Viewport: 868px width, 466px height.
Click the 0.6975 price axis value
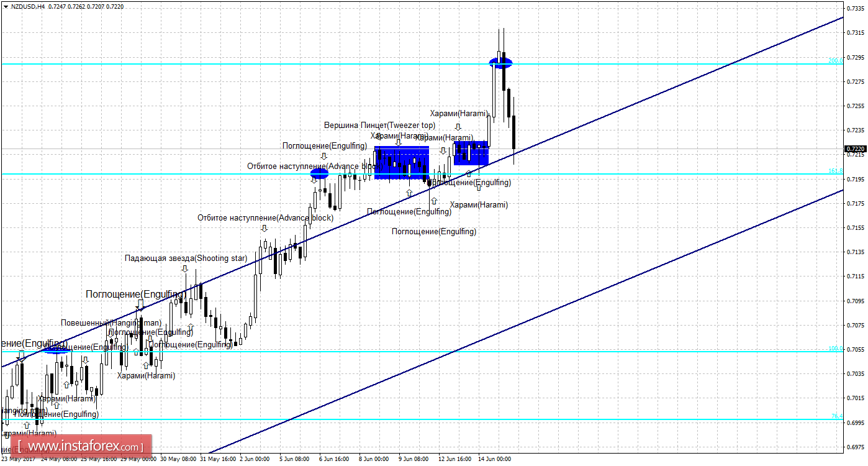(856, 447)
